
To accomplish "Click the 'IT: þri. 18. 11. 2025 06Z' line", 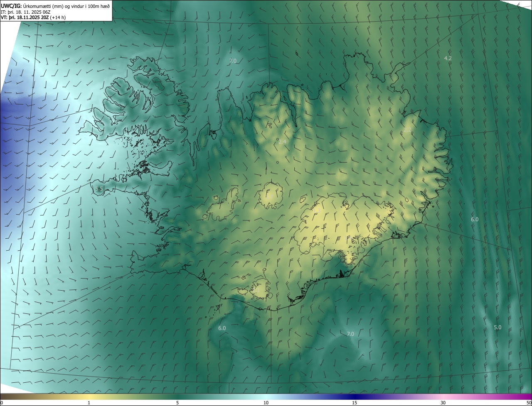I will coord(26,12).
